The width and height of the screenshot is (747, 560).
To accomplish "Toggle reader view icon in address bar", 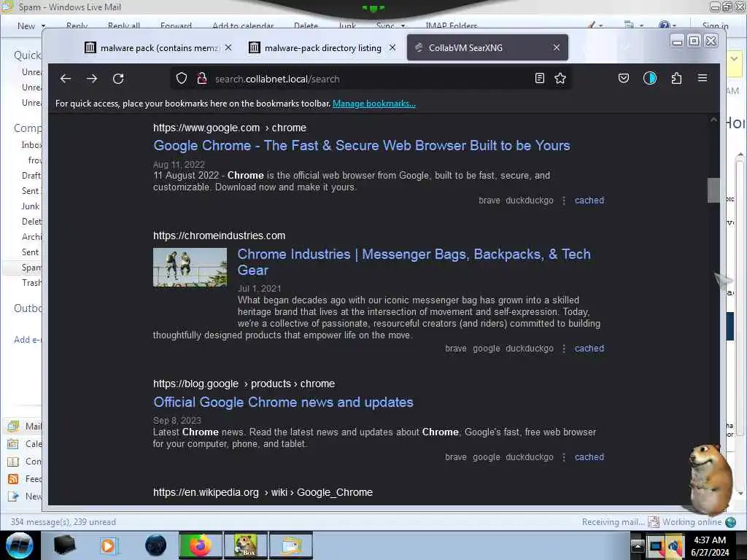I will tap(539, 78).
